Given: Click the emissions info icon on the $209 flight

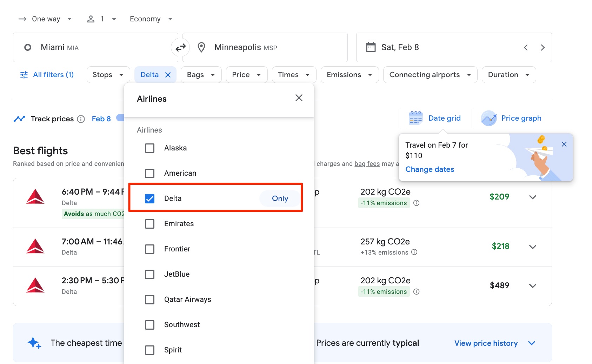Looking at the screenshot, I should (x=417, y=203).
